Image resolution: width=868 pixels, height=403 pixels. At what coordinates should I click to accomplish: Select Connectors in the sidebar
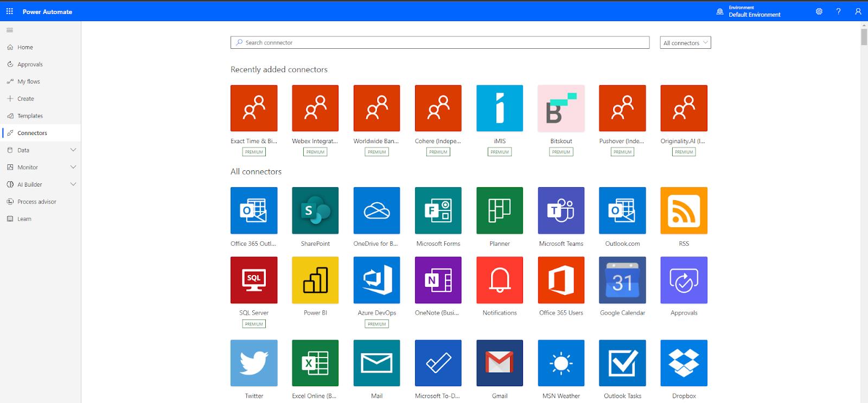(41, 133)
